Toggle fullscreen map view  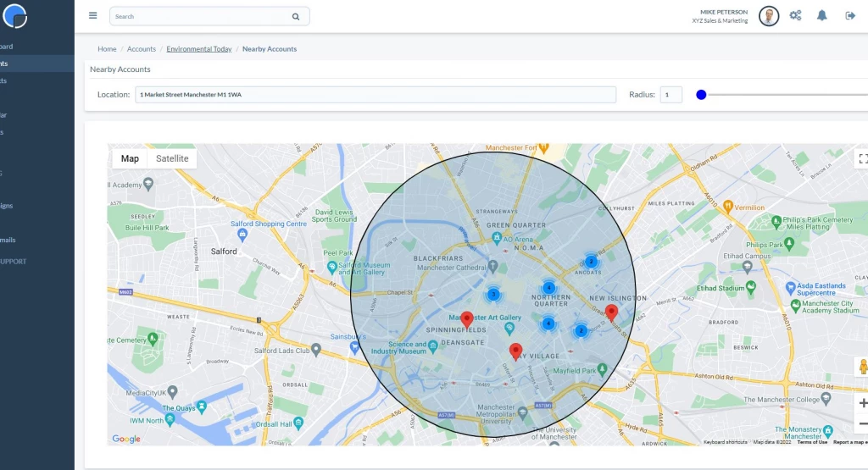click(862, 159)
